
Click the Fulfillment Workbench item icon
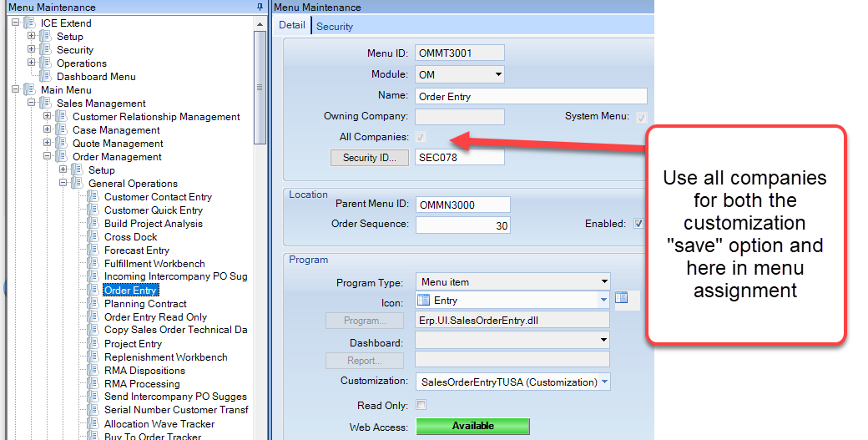coord(93,264)
